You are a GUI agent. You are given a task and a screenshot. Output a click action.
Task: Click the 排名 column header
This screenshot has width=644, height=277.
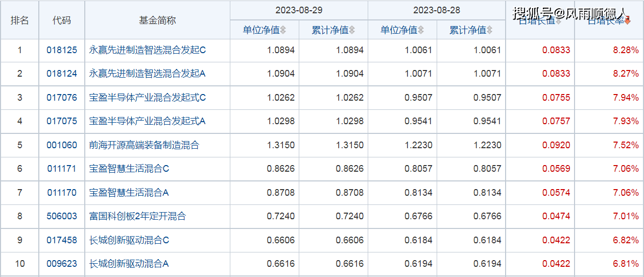(20, 20)
